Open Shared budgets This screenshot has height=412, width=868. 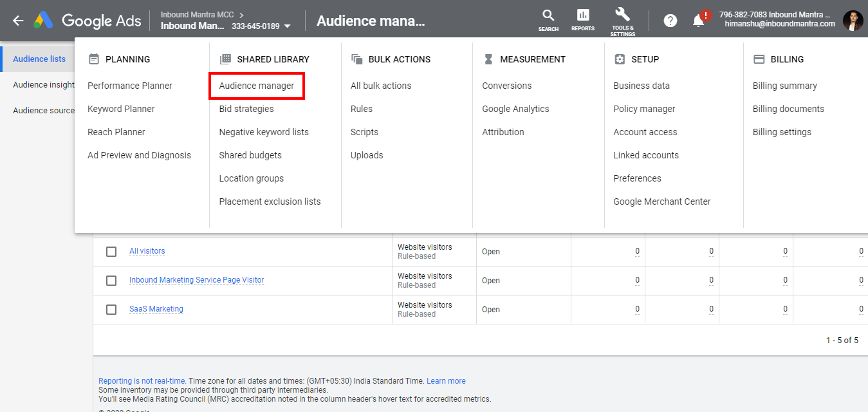pyautogui.click(x=250, y=155)
